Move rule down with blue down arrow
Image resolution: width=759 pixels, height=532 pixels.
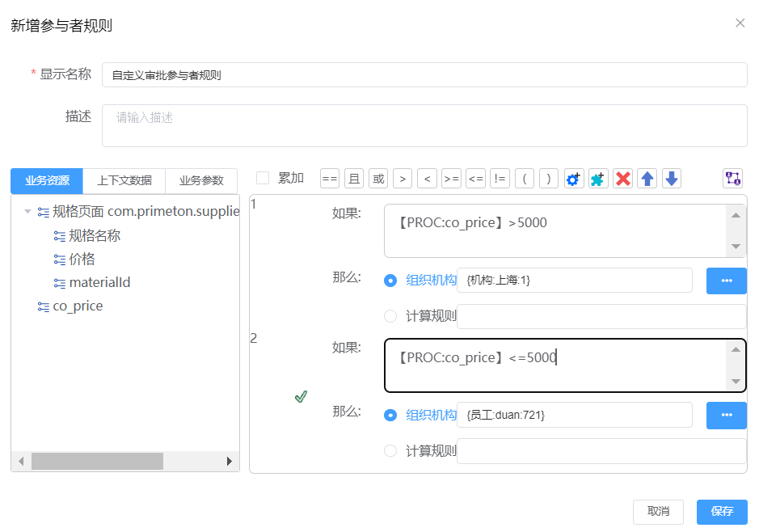coord(671,179)
